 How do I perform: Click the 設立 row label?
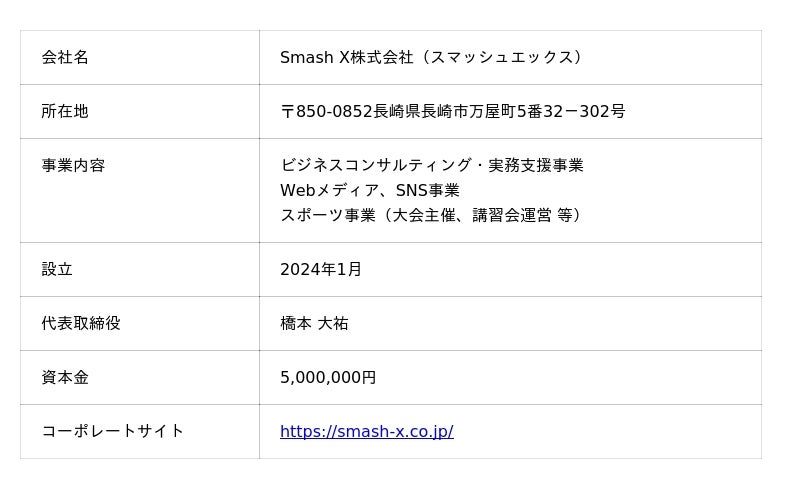point(57,270)
